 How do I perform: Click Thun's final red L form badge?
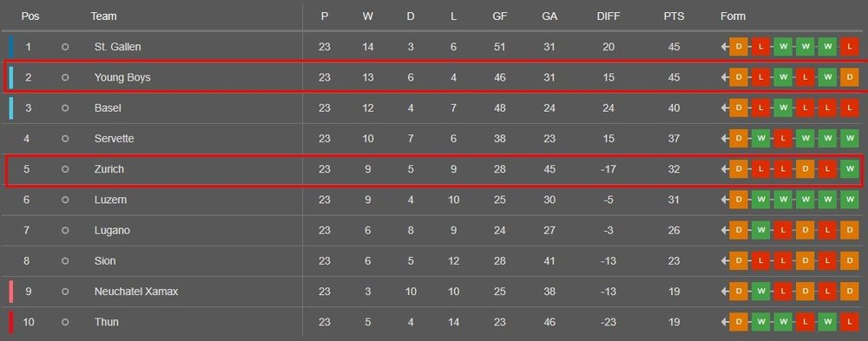click(849, 322)
